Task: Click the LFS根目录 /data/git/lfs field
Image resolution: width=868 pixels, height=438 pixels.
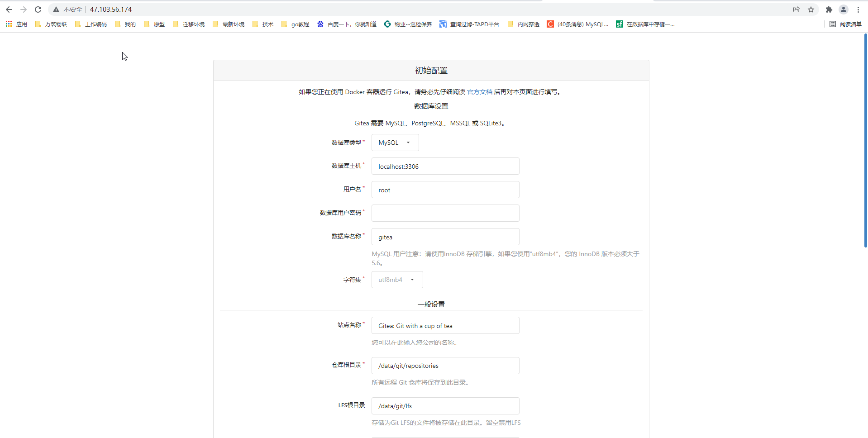Action: tap(445, 406)
